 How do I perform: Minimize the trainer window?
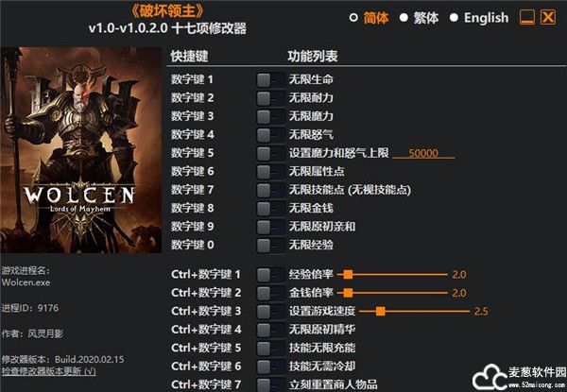(527, 17)
